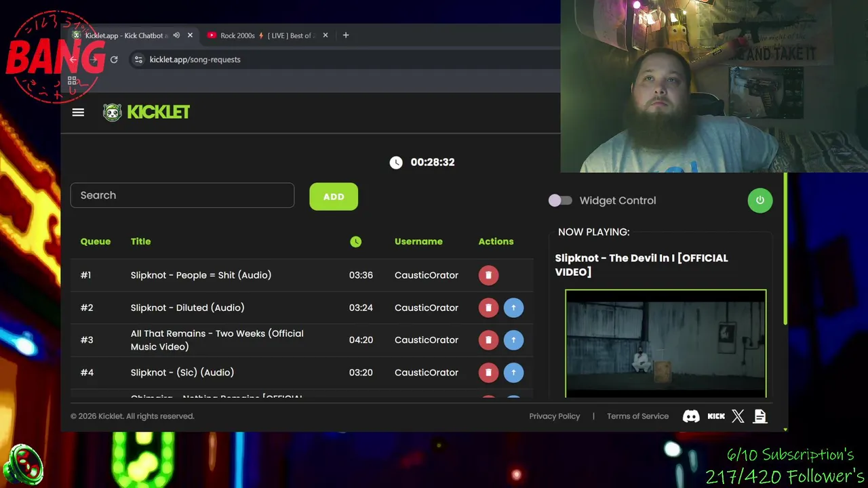Click queue number #4

[87, 373]
